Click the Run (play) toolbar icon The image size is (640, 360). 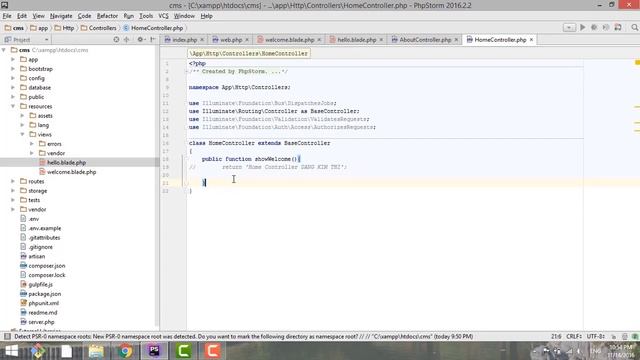[582, 27]
